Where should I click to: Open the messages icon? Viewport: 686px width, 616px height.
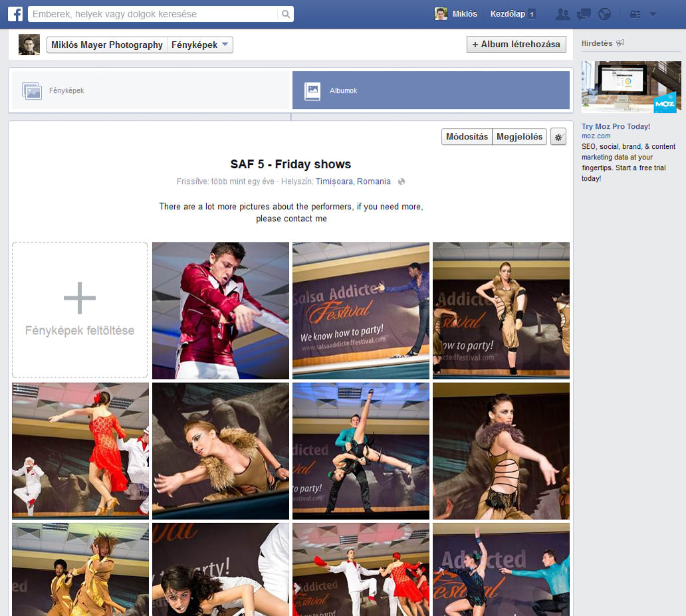pyautogui.click(x=584, y=15)
